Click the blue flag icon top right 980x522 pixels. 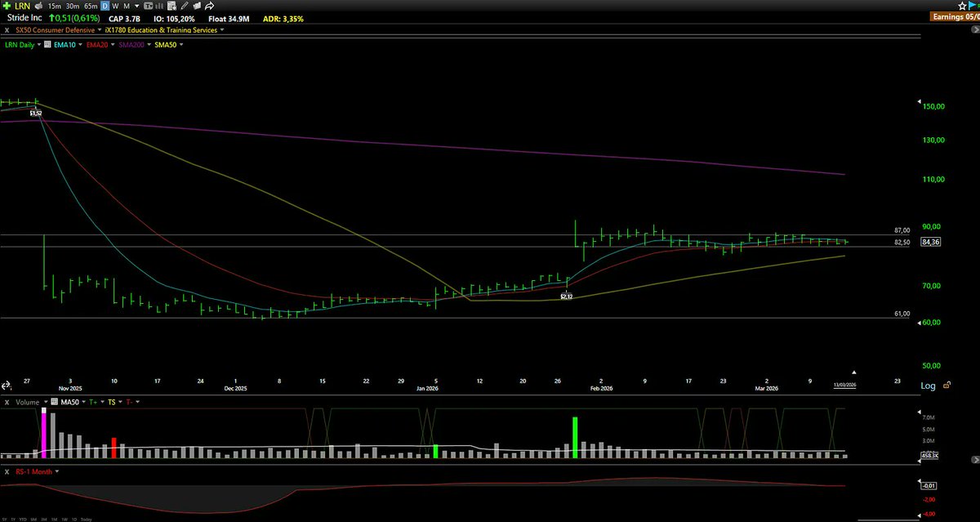972,5
